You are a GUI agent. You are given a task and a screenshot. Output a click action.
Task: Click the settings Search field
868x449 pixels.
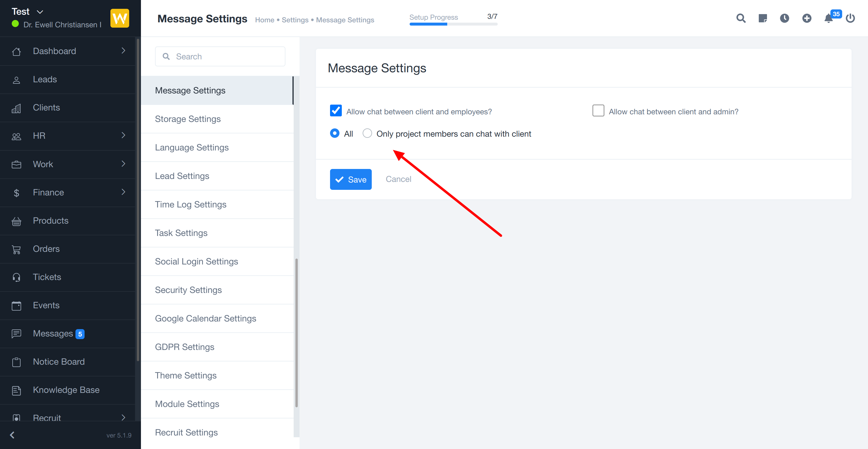[220, 57]
